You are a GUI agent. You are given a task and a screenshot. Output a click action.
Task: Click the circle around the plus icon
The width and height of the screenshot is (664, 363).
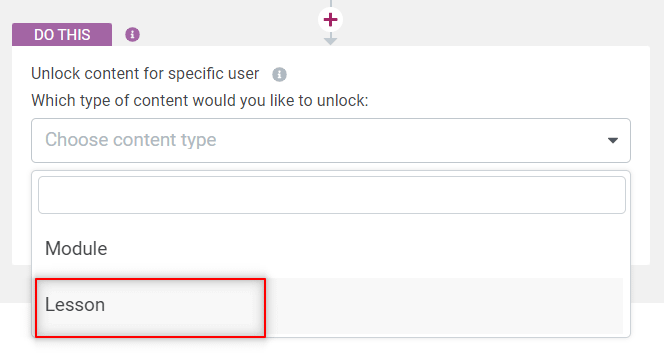click(x=330, y=19)
